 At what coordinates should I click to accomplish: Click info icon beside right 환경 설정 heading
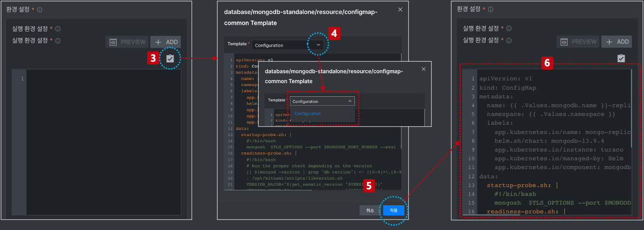[x=490, y=9]
